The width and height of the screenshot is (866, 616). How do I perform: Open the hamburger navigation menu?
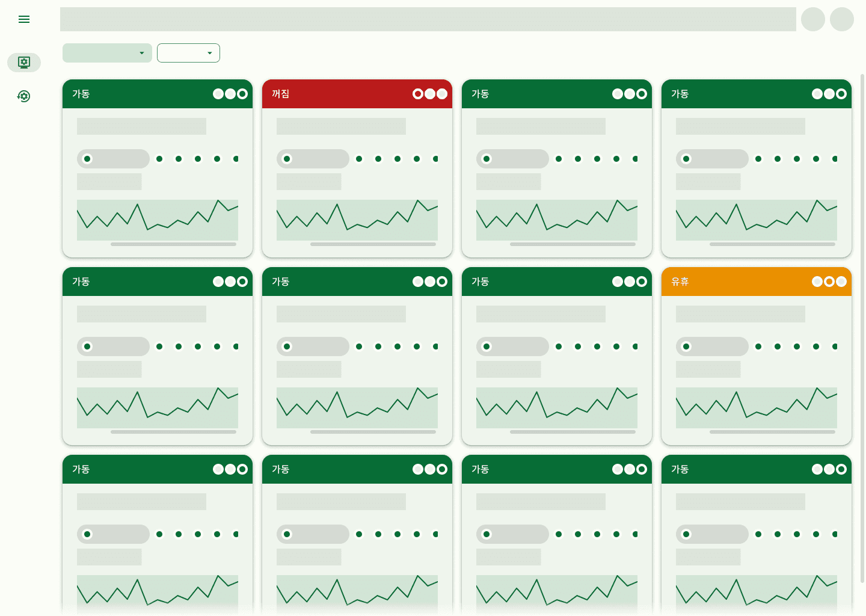click(x=24, y=19)
